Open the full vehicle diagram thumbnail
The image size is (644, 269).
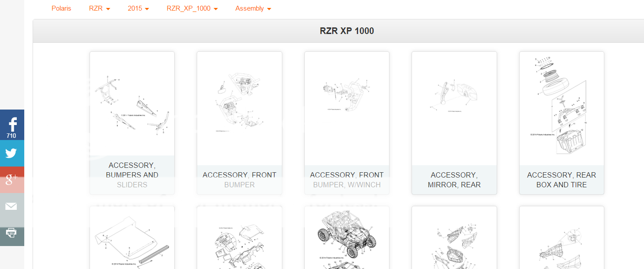coord(347,237)
